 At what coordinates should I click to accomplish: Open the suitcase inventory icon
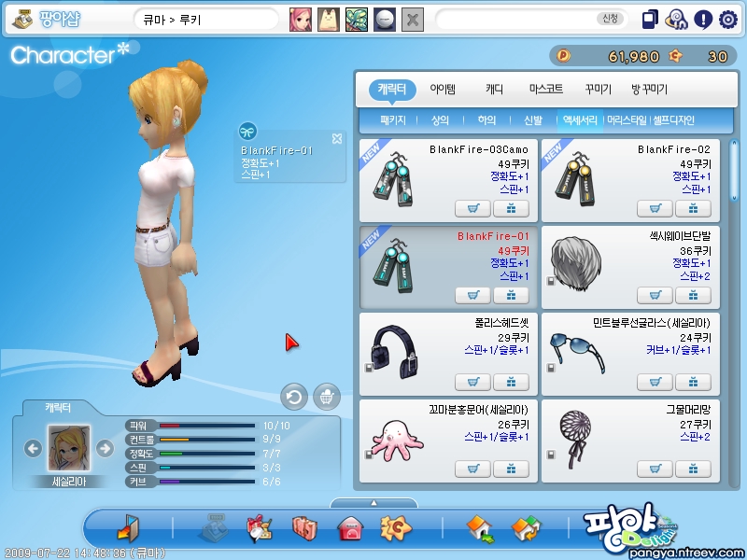304,527
